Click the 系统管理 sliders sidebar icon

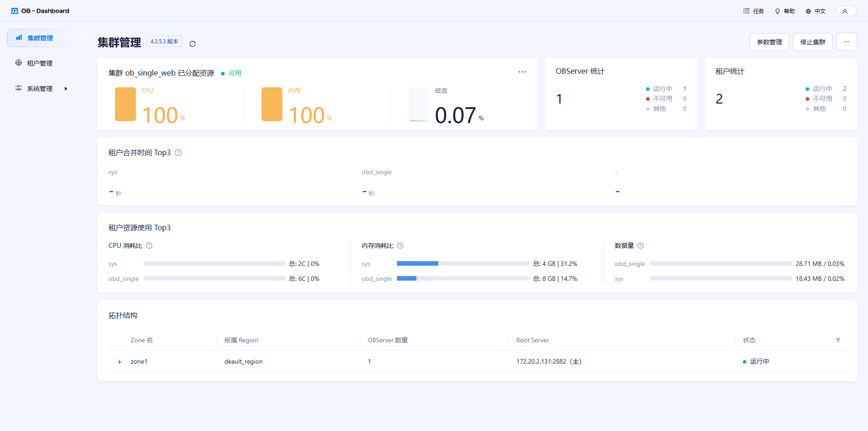(x=19, y=88)
